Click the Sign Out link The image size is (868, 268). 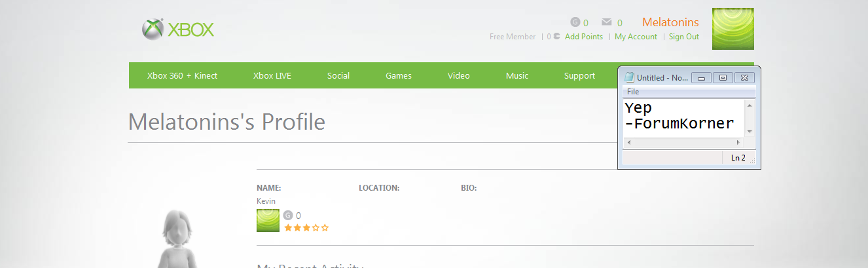684,37
